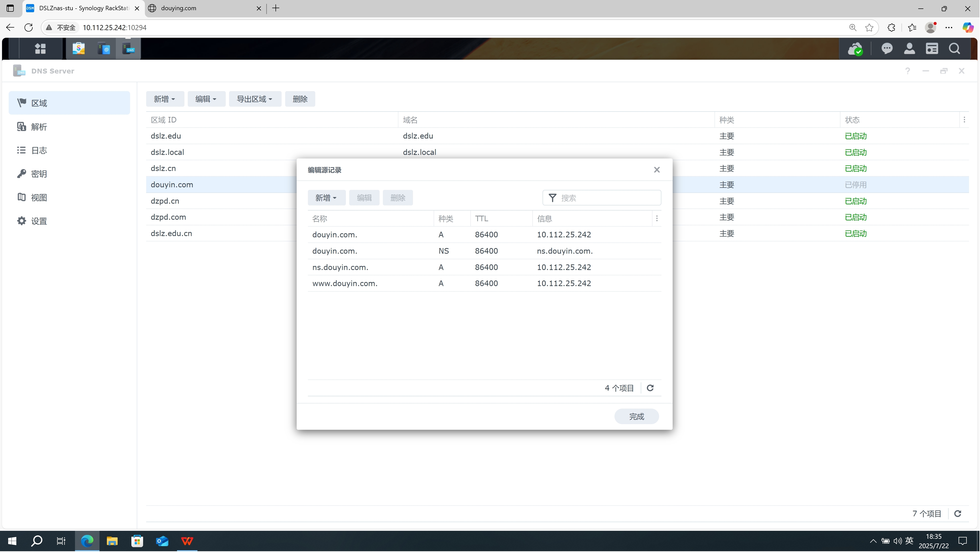Viewport: 980px width, 552px height.
Task: Open the DSM user account menu
Action: pos(909,48)
